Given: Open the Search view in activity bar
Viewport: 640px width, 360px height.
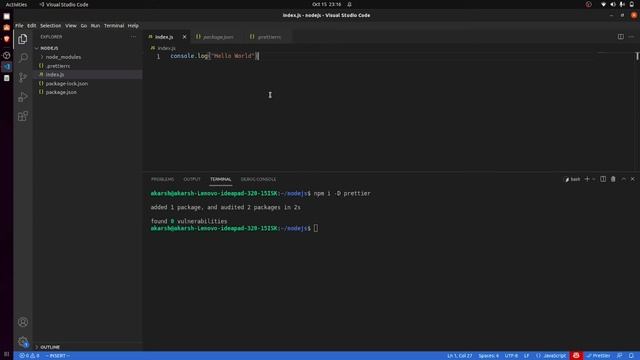Looking at the screenshot, I should (23, 58).
